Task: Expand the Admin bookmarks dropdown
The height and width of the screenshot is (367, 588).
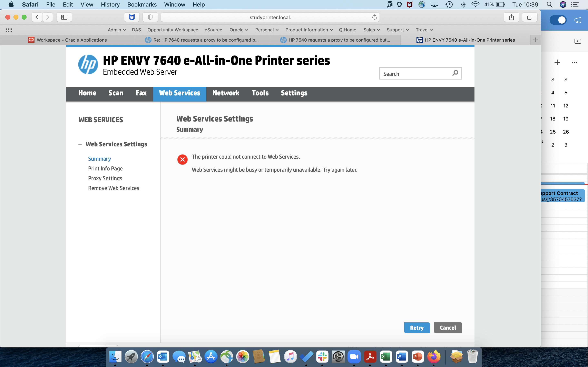Action: 117,30
